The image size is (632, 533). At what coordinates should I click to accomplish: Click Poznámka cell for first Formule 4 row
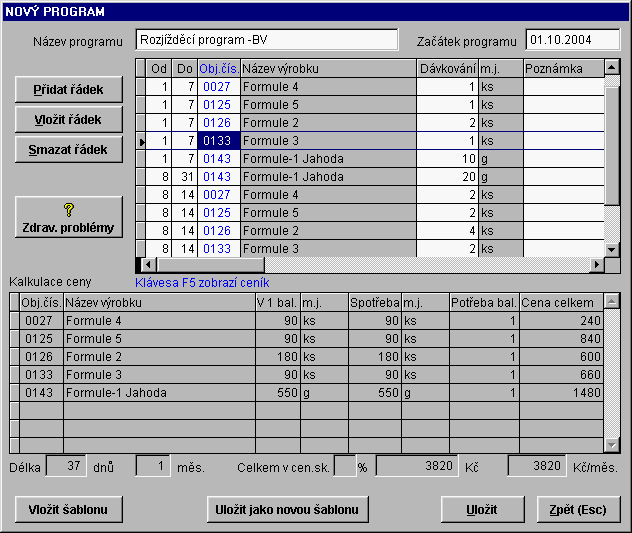(x=564, y=87)
